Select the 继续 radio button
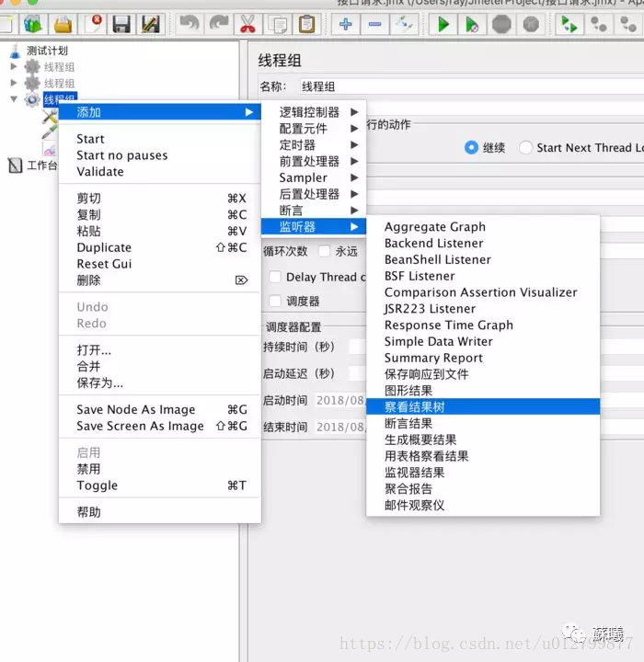Screen dimensions: 644x662 coord(471,148)
